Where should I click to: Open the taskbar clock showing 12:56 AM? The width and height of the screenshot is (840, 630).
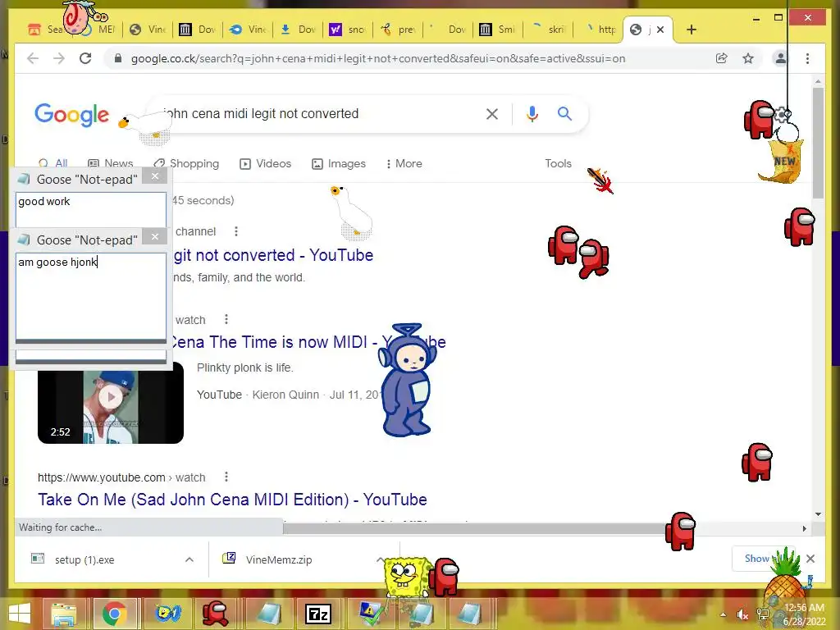804,614
